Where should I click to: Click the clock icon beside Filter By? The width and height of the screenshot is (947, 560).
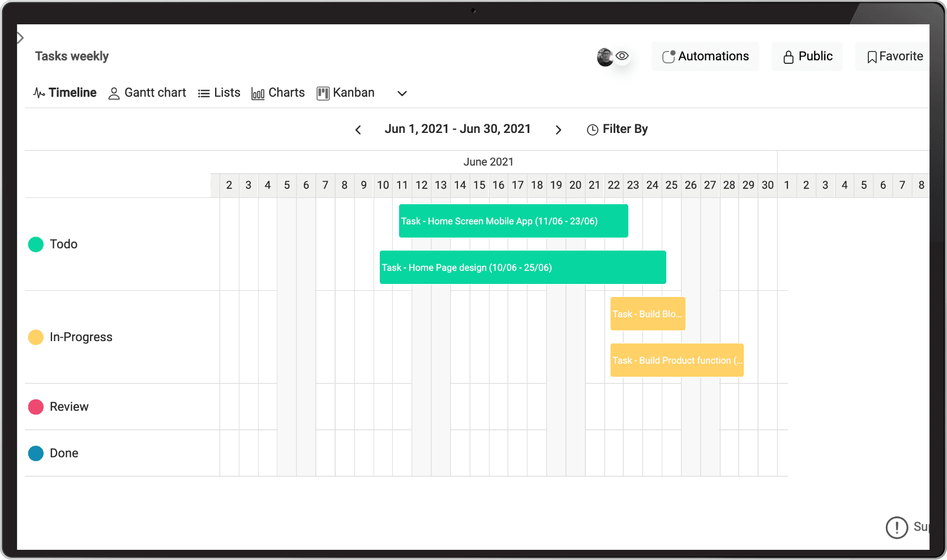pyautogui.click(x=593, y=130)
